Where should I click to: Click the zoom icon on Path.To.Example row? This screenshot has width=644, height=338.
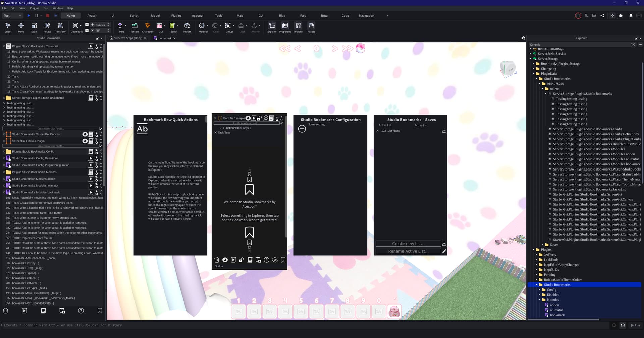[266, 118]
